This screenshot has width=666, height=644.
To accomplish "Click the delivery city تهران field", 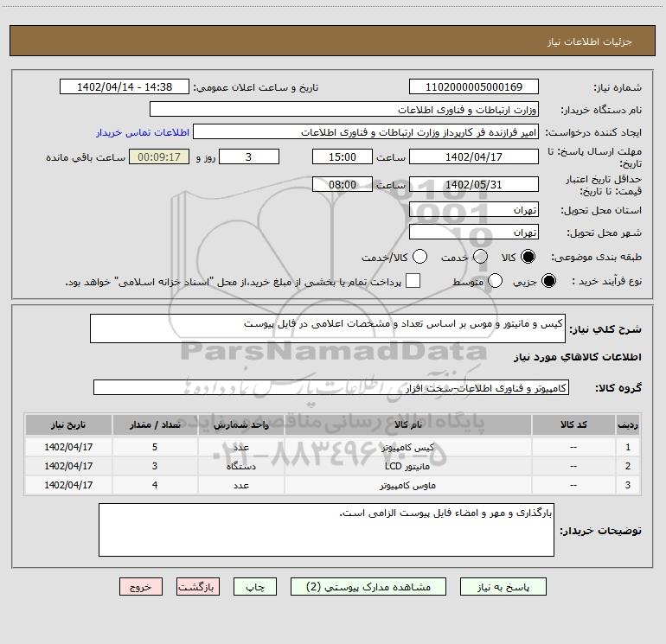I will (x=474, y=232).
